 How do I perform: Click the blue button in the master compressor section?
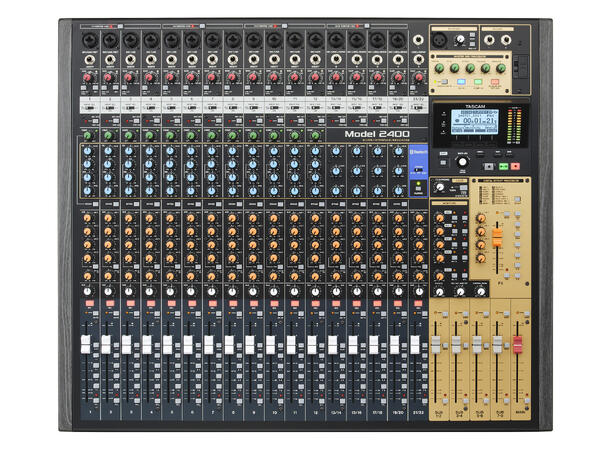pos(461,82)
